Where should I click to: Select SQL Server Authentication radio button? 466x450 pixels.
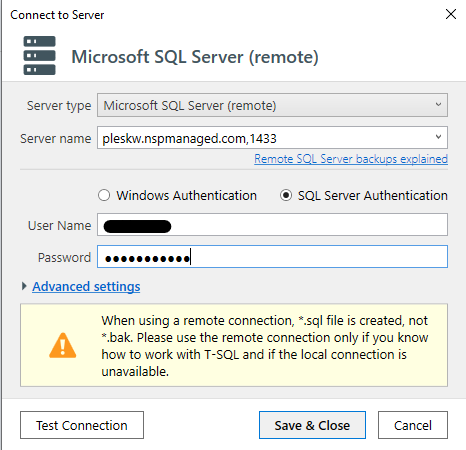(x=286, y=195)
